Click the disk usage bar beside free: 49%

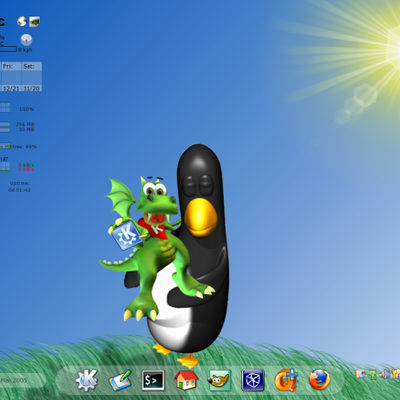(5, 146)
